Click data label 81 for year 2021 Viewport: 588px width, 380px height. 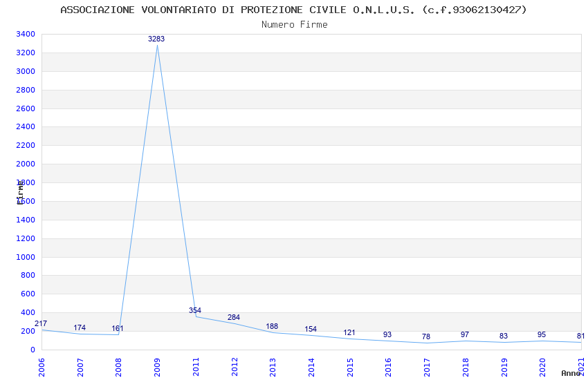tap(581, 336)
